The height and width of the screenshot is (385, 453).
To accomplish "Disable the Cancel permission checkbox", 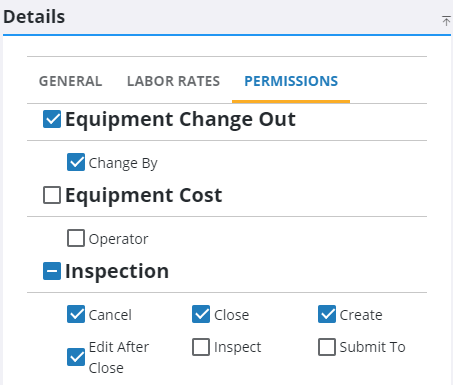I will [76, 314].
